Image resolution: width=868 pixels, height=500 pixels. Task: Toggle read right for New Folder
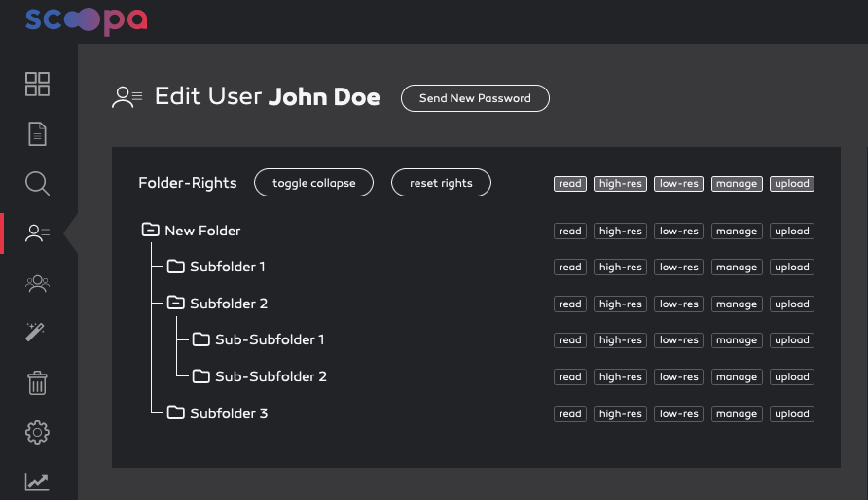point(569,232)
